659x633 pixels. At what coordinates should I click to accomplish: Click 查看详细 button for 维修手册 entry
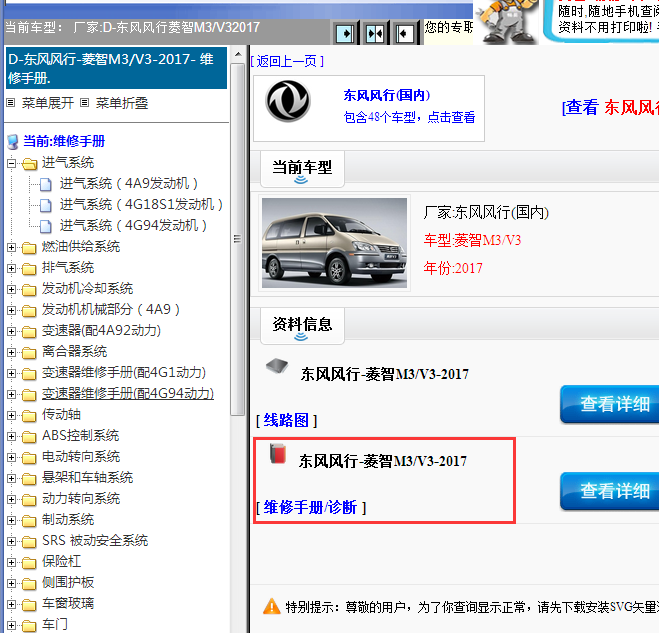610,491
